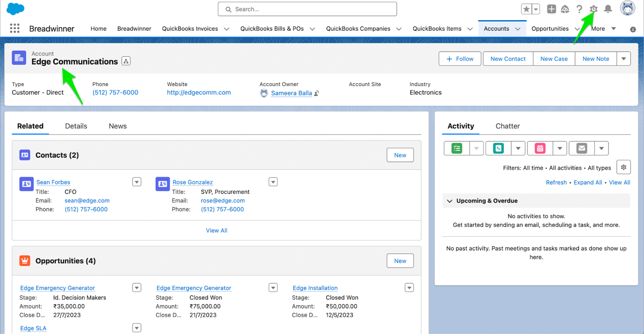Click New in the Contacts section
Screen dimensions: 644x334
click(x=400, y=155)
